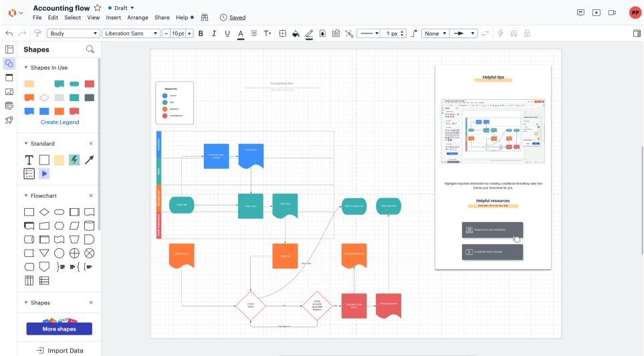The image size is (644, 356).
Task: Toggle bold formatting
Action: (x=201, y=33)
